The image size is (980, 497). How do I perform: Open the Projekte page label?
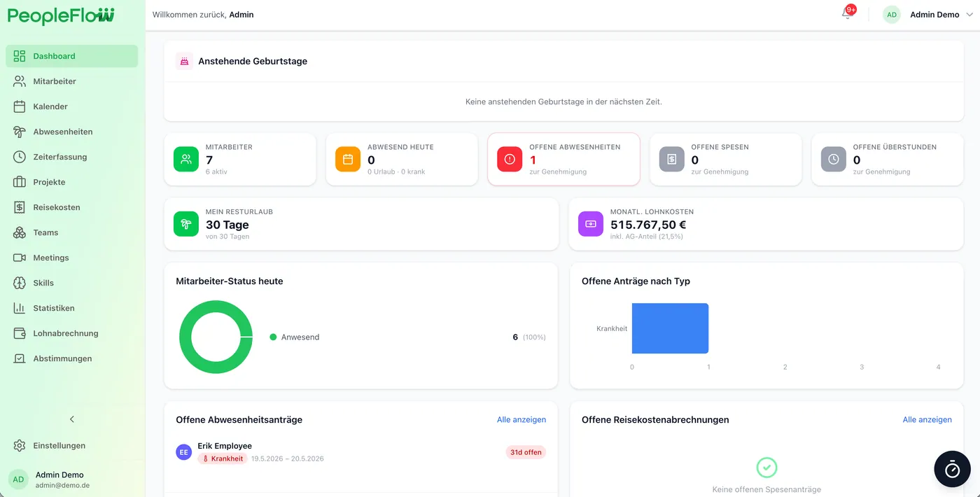(49, 182)
